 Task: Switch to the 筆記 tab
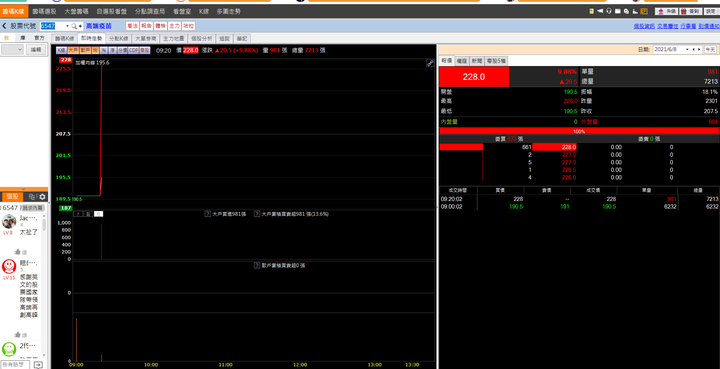point(242,39)
